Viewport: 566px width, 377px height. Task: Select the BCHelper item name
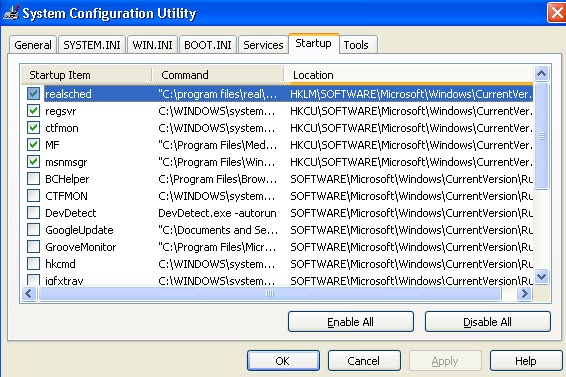tap(67, 179)
